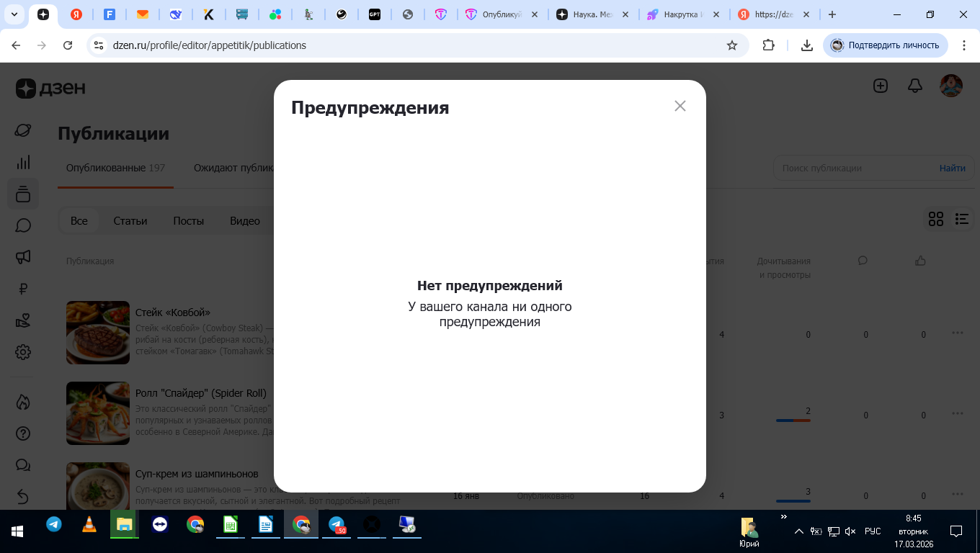The image size is (980, 553).
Task: Open the settings gear in Dzen sidebar
Action: point(23,352)
